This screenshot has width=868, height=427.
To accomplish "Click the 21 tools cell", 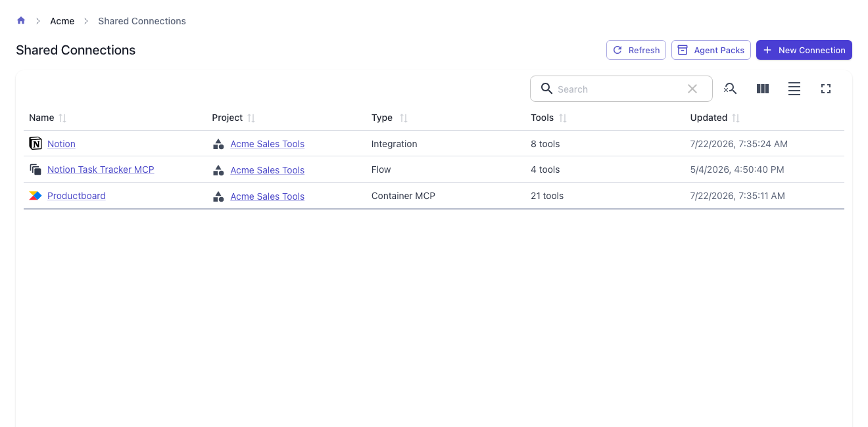I will (547, 196).
